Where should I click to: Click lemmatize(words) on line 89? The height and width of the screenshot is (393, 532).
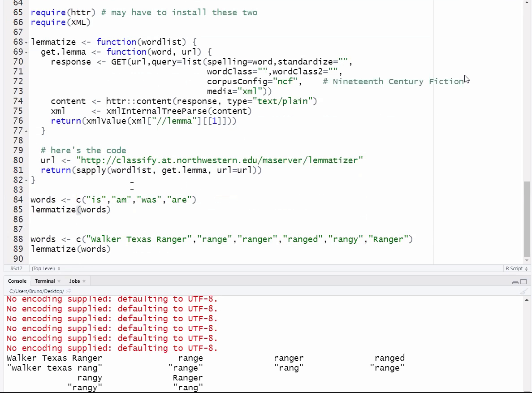coord(70,249)
